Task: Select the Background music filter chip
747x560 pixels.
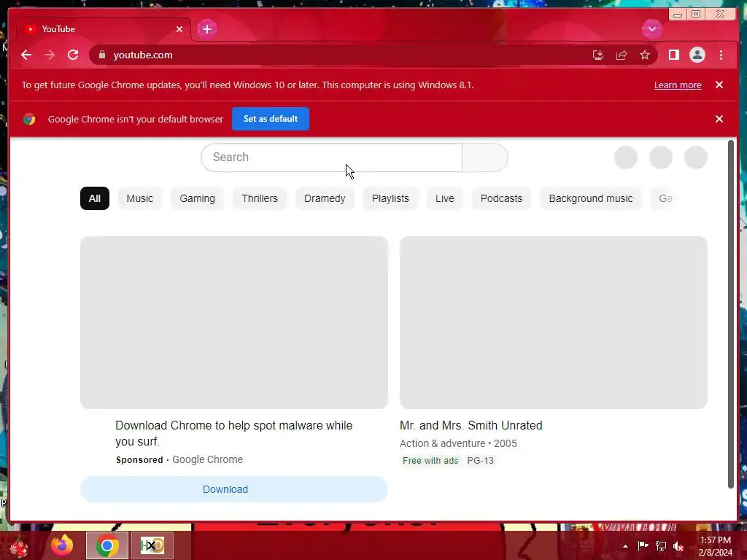Action: [x=591, y=198]
